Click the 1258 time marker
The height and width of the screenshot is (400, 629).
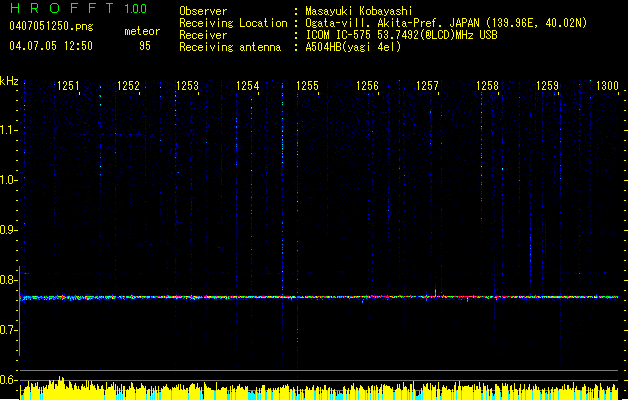tap(487, 87)
